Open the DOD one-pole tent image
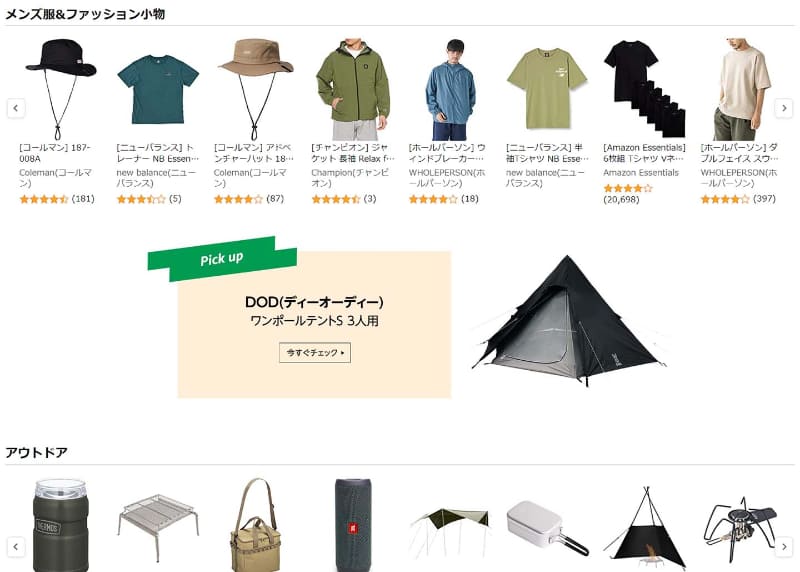This screenshot has height=572, width=800. pyautogui.click(x=568, y=320)
